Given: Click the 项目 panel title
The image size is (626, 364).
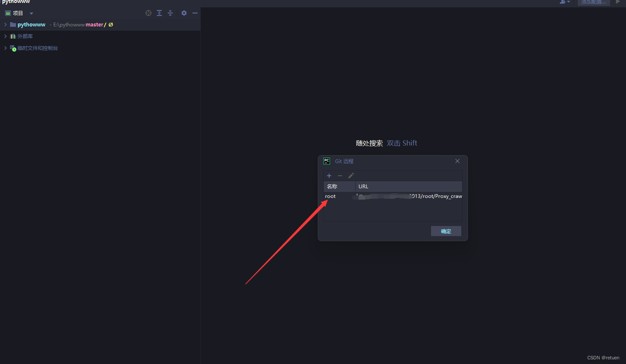Looking at the screenshot, I should tap(18, 13).
